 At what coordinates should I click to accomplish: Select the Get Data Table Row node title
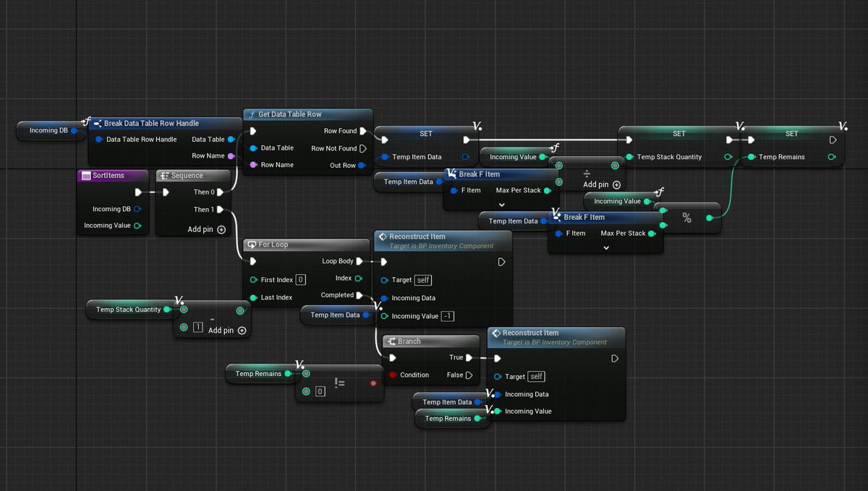click(x=290, y=114)
